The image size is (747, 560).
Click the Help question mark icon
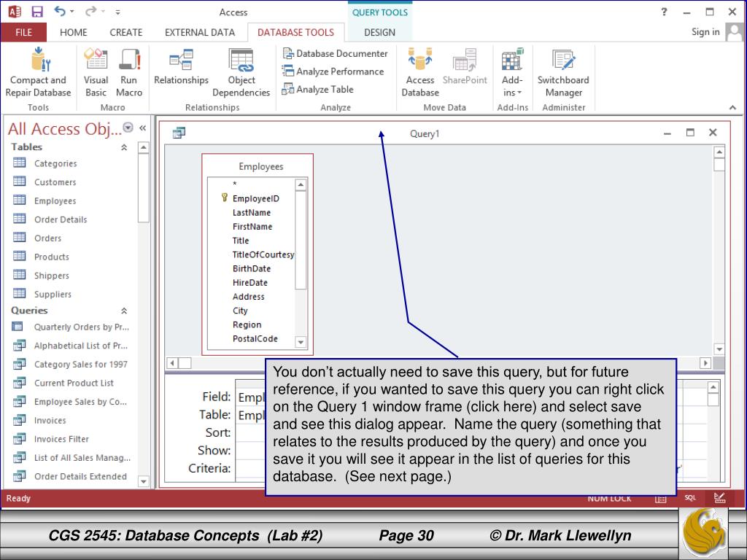[664, 12]
